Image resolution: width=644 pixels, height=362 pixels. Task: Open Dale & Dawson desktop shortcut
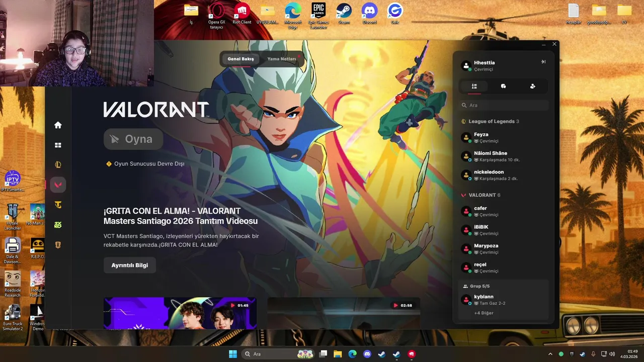click(13, 250)
